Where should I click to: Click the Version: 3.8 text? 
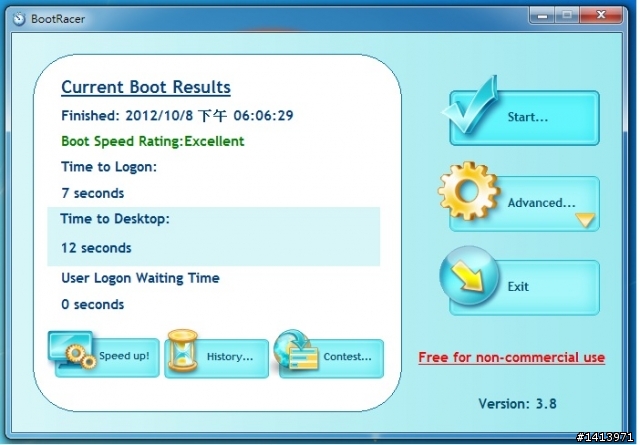coord(517,404)
